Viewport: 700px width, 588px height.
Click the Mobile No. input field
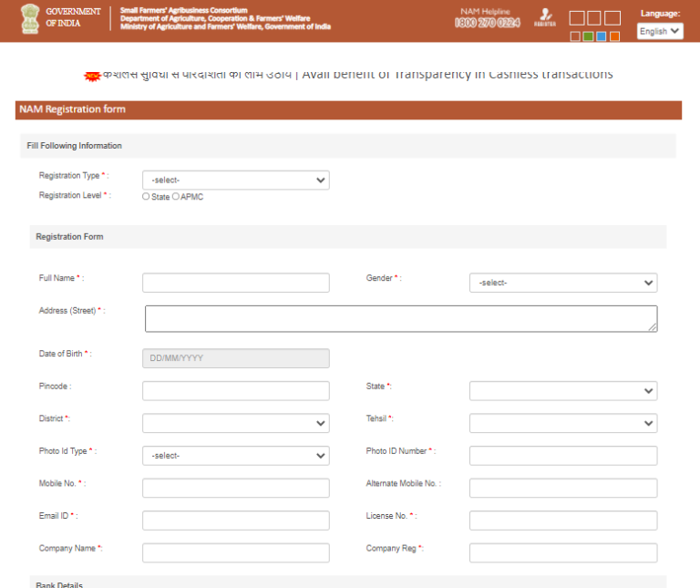(236, 488)
